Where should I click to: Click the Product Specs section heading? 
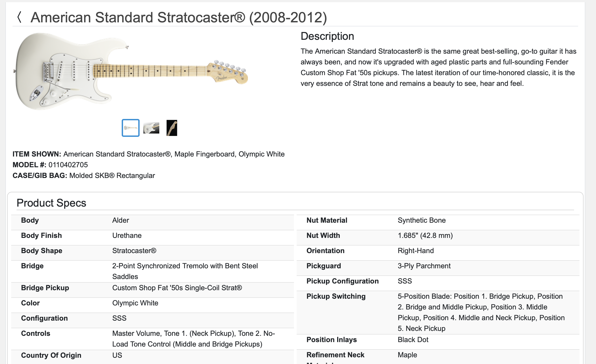[x=51, y=203]
